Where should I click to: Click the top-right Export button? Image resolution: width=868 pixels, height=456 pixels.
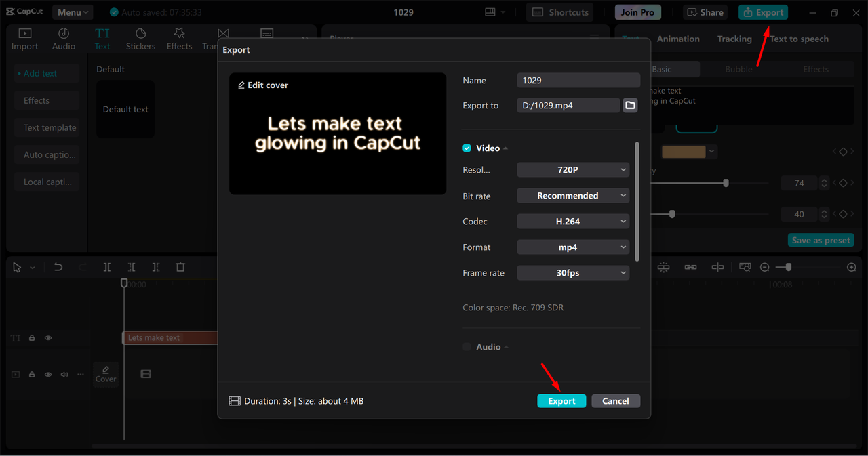click(x=764, y=12)
